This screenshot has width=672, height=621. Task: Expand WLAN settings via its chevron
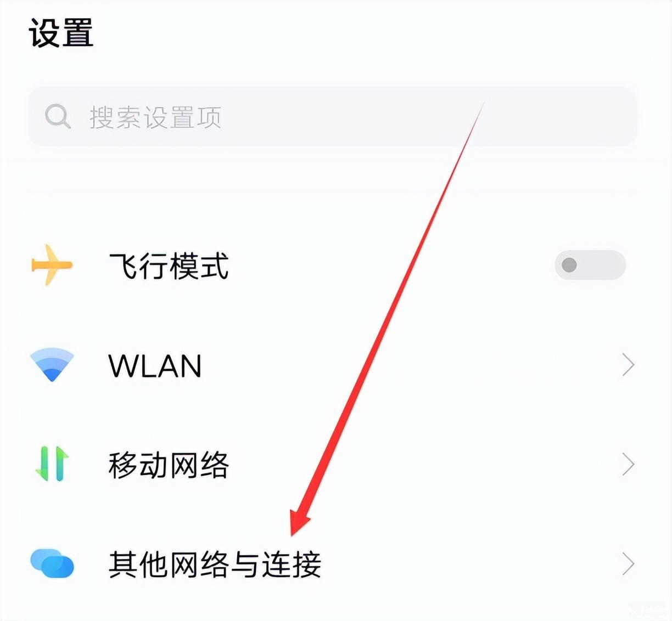(628, 365)
